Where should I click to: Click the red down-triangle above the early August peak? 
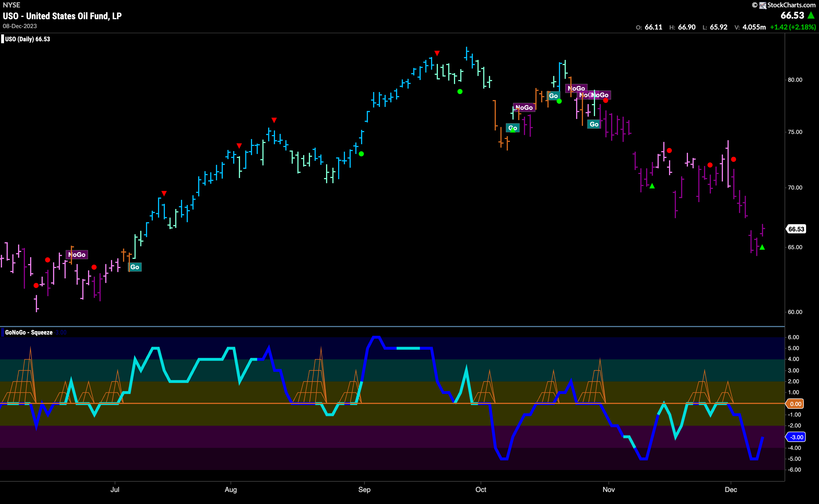coord(274,120)
